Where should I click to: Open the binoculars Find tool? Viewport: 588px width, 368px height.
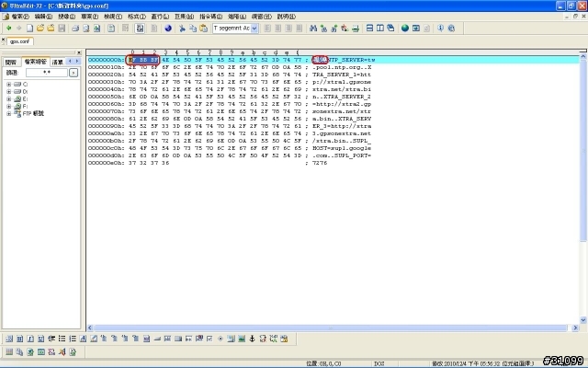coord(313,29)
